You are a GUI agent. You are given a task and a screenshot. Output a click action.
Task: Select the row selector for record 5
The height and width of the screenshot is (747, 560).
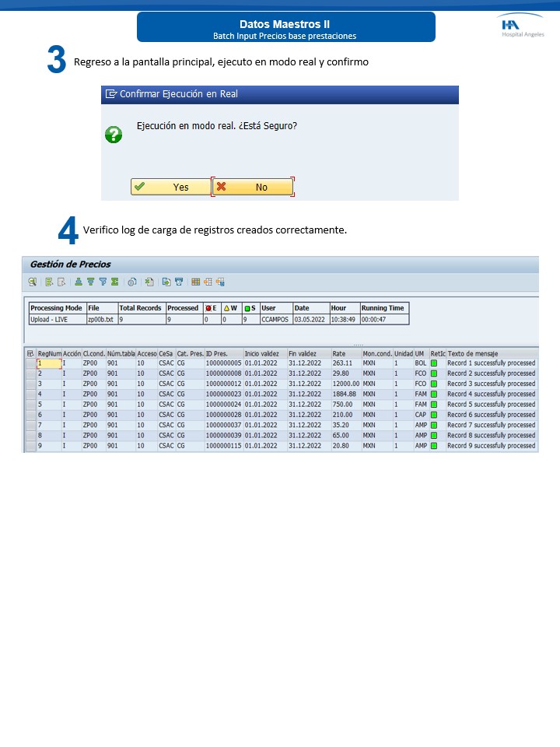30,405
